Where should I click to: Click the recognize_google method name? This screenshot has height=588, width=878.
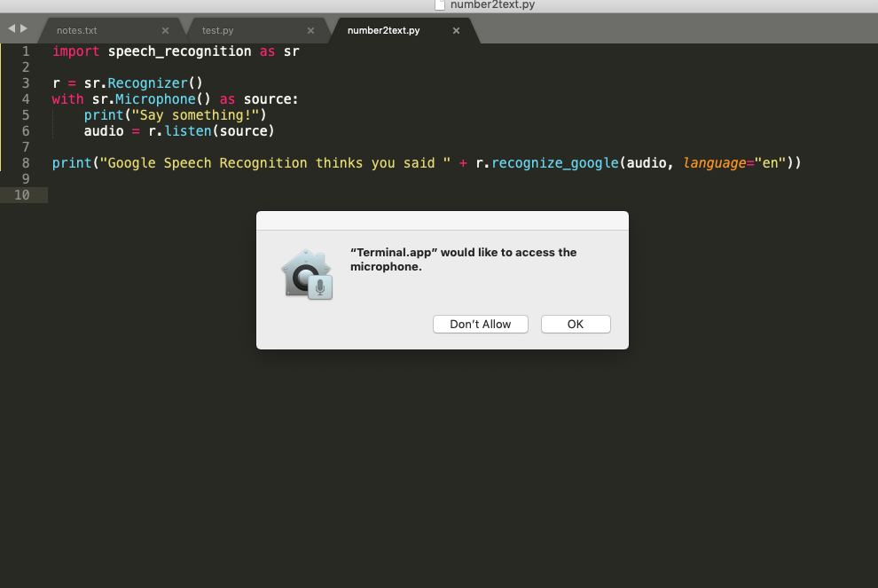pyautogui.click(x=554, y=163)
